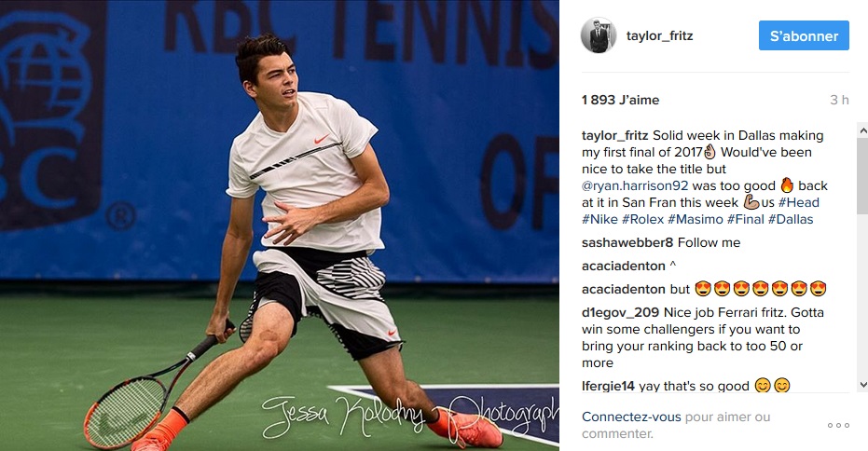
Task: View lfergie14 commenter profile
Action: click(x=608, y=386)
